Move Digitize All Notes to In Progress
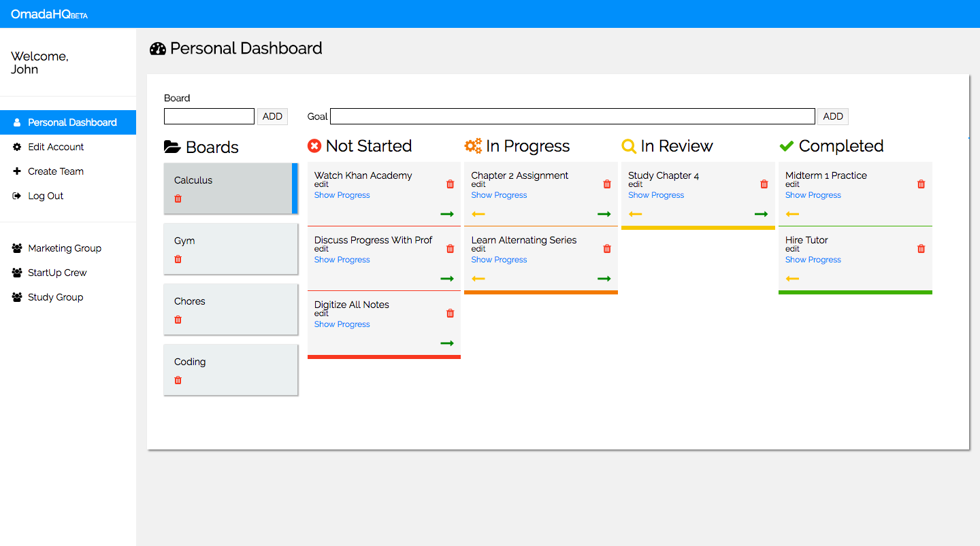The width and height of the screenshot is (980, 546). [446, 343]
